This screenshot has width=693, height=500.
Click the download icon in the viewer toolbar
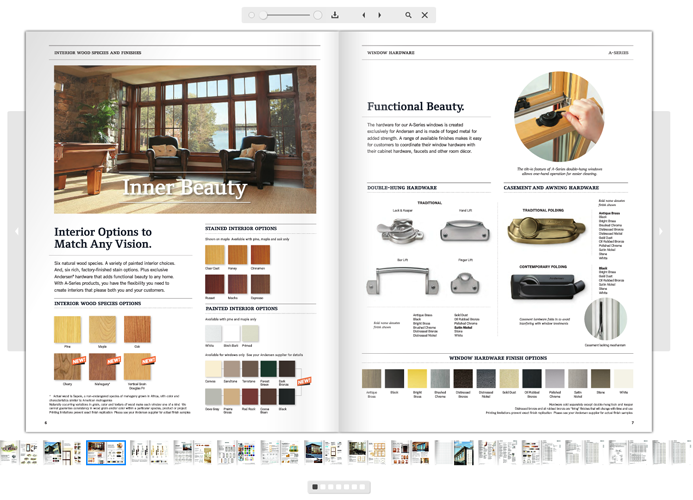pos(335,15)
